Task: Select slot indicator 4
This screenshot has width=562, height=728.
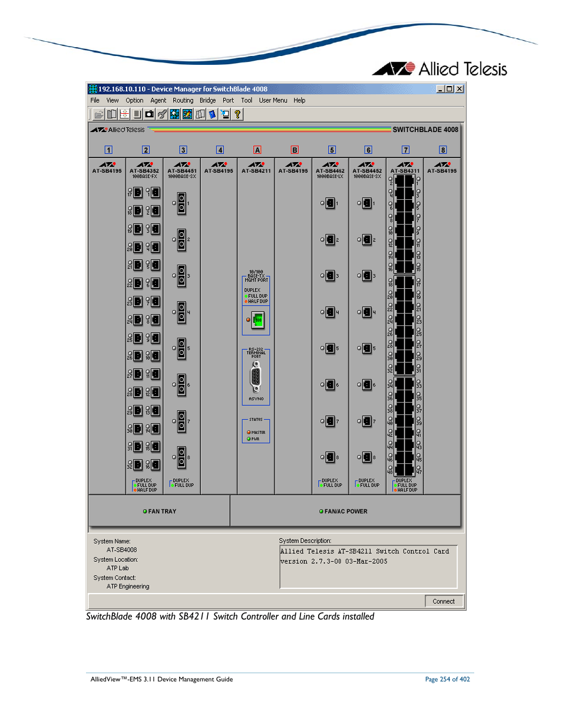Action: pyautogui.click(x=220, y=150)
